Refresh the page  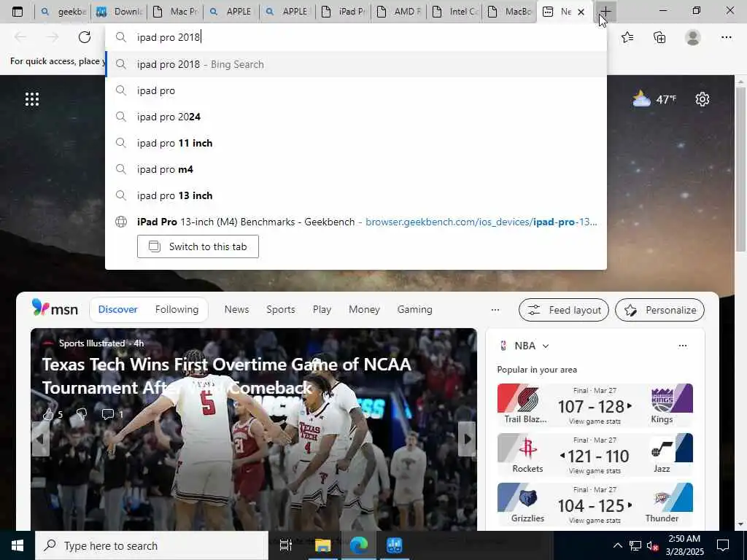[85, 37]
